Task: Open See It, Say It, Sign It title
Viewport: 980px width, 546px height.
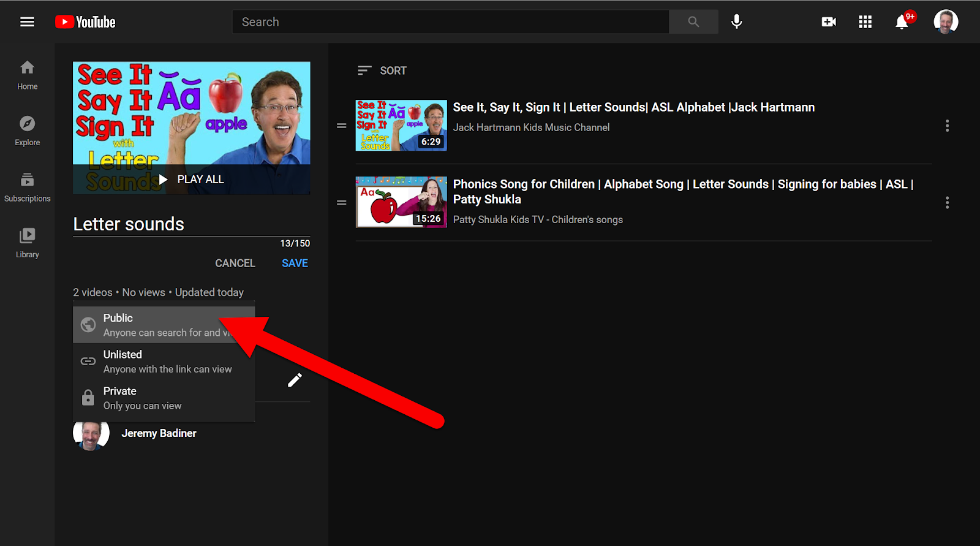Action: (x=633, y=107)
